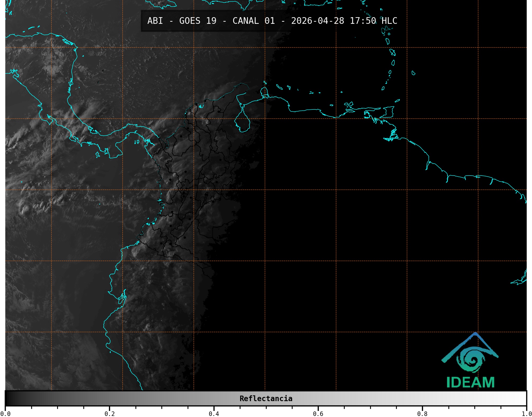The width and height of the screenshot is (532, 417).
Task: Click the time 17:50 HLC in the title
Action: [x=373, y=21]
